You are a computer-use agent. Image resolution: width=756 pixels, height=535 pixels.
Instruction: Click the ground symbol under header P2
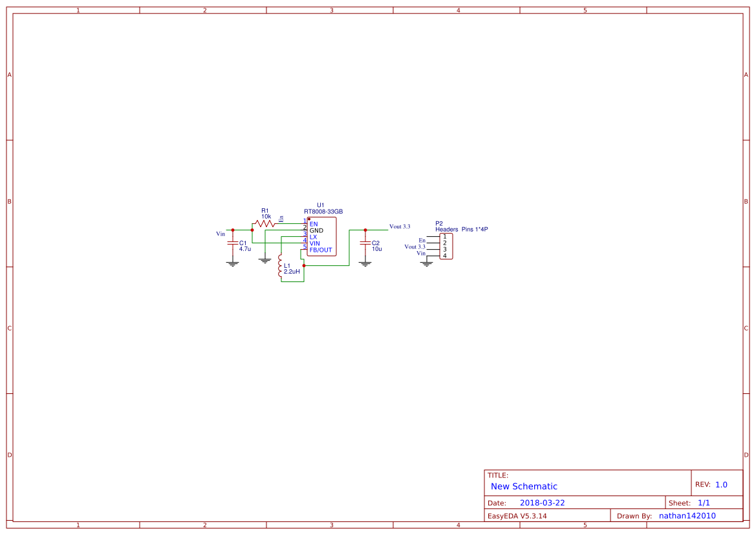tap(426, 264)
